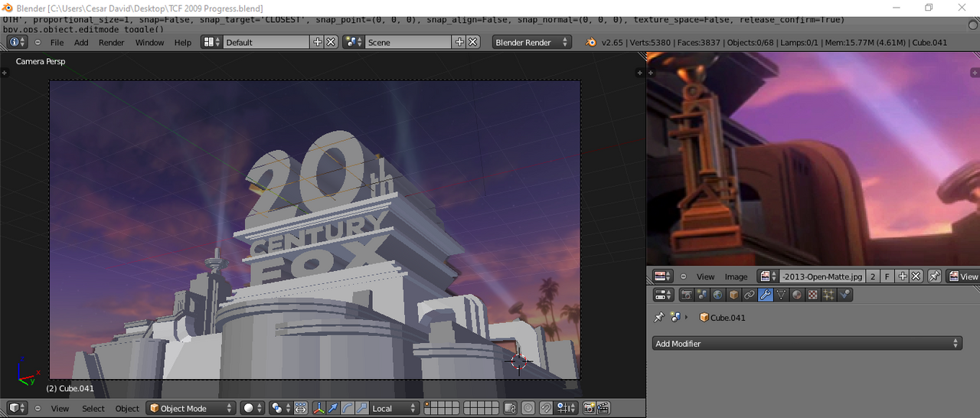Click the Blender logo icon in the info header
980x418 pixels.
pos(591,42)
